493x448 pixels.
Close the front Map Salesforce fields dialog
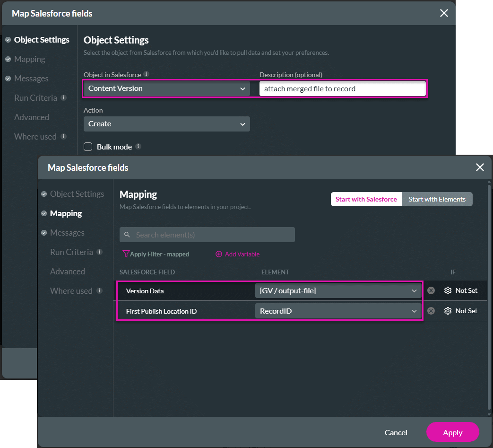click(480, 167)
